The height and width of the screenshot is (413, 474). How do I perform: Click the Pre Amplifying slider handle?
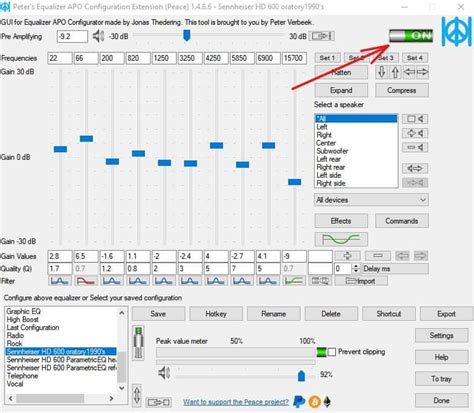[187, 35]
